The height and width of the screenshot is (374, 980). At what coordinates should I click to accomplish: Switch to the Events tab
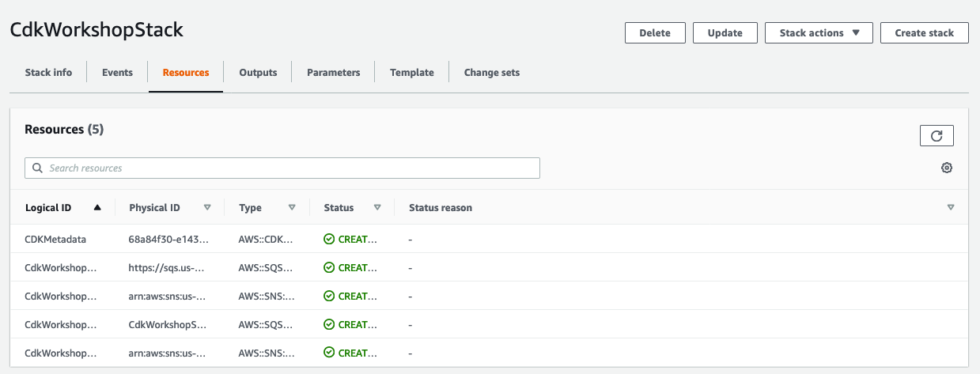tap(117, 72)
